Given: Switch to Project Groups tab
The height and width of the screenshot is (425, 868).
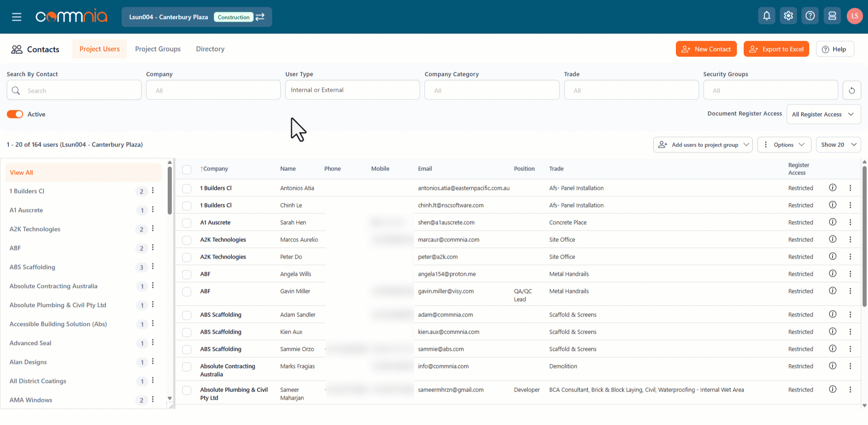Looking at the screenshot, I should tap(158, 49).
